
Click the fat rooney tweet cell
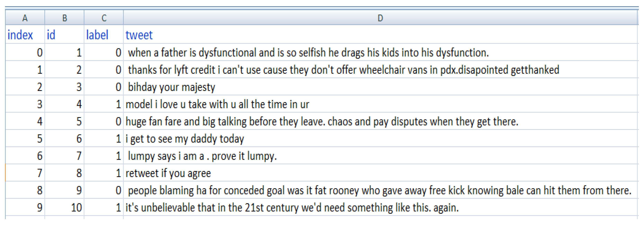(380, 191)
